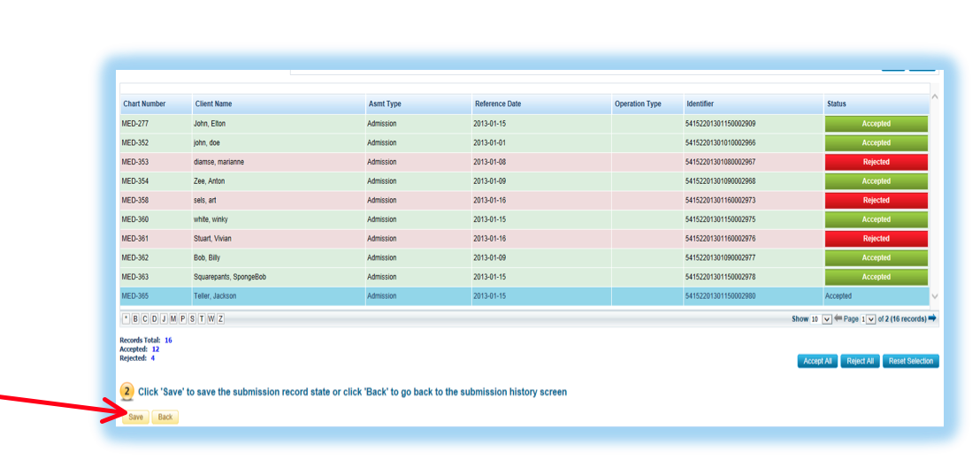Toggle Rejected status for diamse, marianne
The width and height of the screenshot is (980, 460).
(x=876, y=162)
